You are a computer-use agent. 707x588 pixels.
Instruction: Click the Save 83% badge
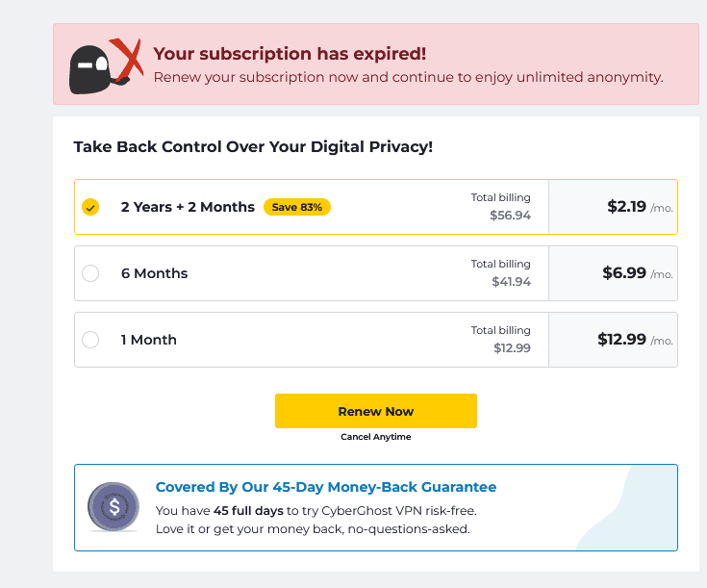coord(297,207)
